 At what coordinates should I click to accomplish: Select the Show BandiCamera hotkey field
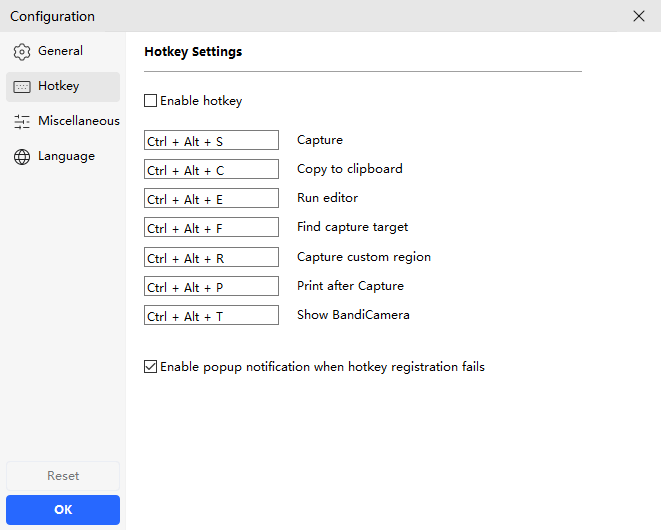(211, 316)
